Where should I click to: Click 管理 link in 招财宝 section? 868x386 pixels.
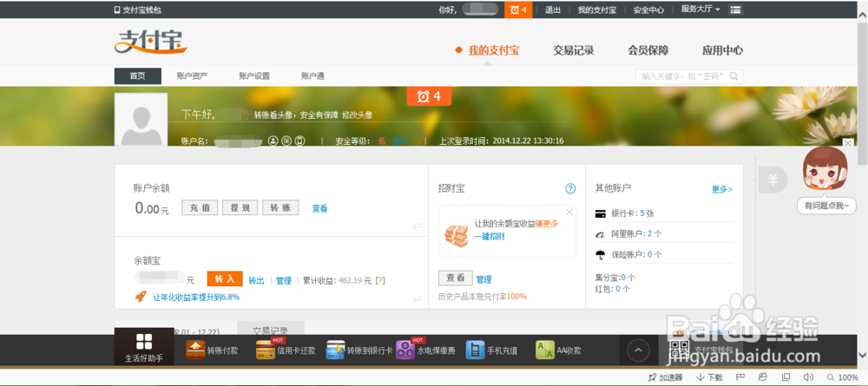coord(483,280)
